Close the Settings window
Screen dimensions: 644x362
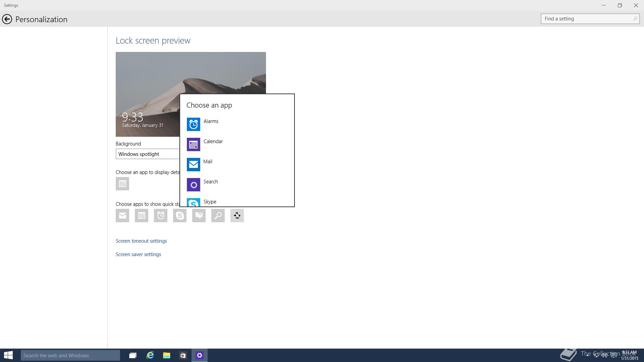[636, 5]
